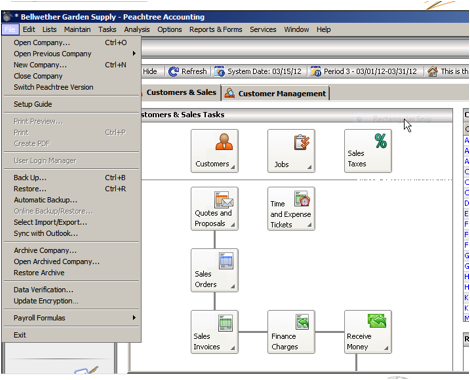The image size is (470, 380).
Task: Click the Customer Management tab icon
Action: 229,93
